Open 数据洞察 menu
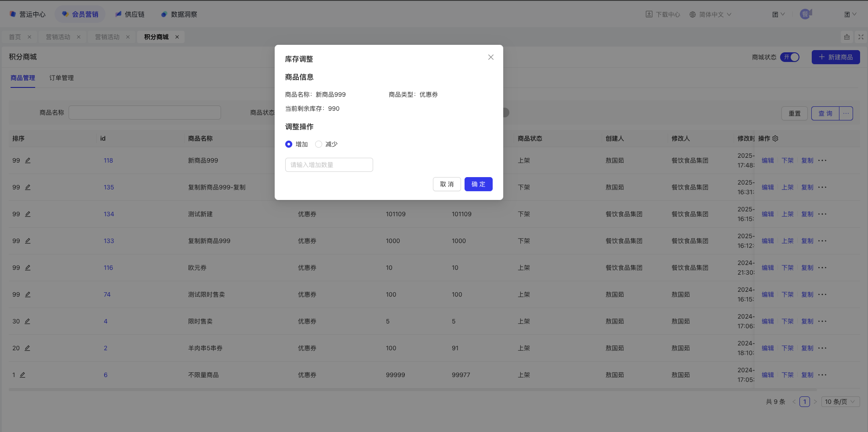This screenshot has height=432, width=868. pyautogui.click(x=179, y=15)
